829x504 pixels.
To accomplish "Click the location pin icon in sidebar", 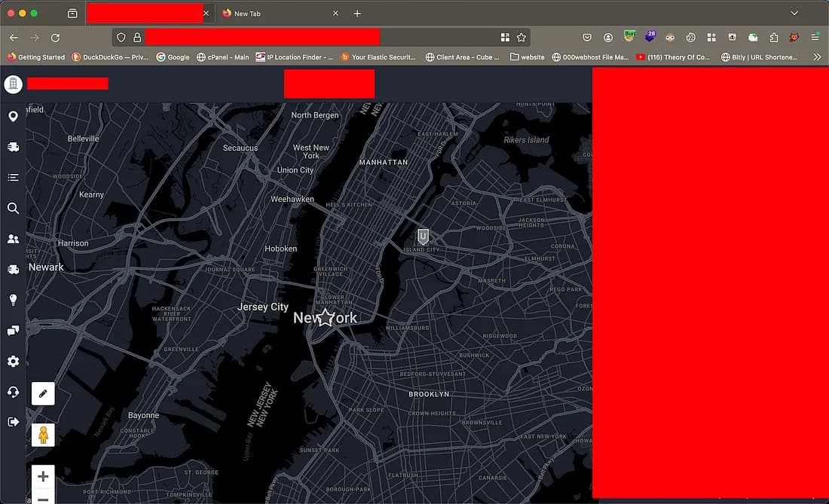I will [x=13, y=116].
